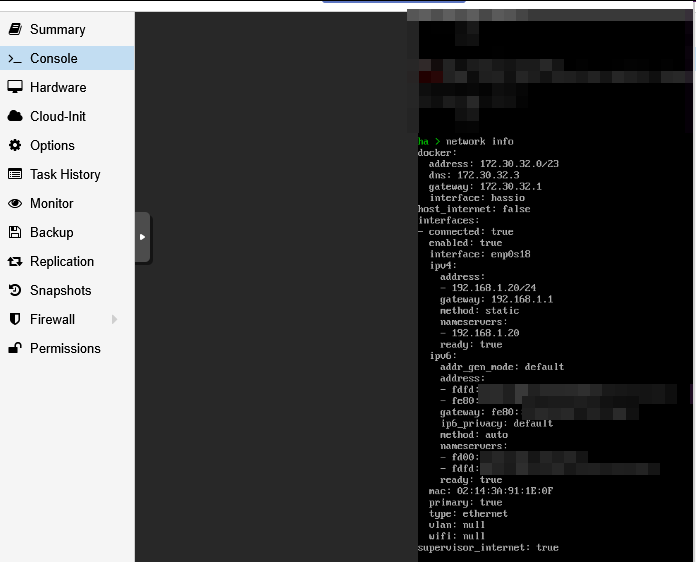Click the Task History list icon
696x562 pixels.
coord(15,175)
